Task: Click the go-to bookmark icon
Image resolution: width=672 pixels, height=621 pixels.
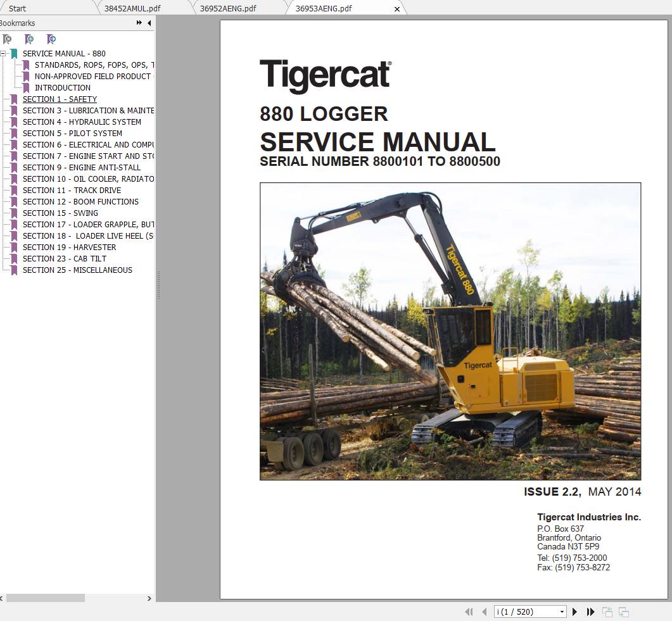Action: coord(51,39)
